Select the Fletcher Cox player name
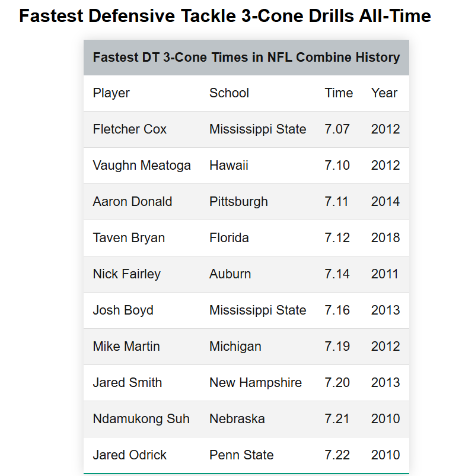 coord(130,129)
